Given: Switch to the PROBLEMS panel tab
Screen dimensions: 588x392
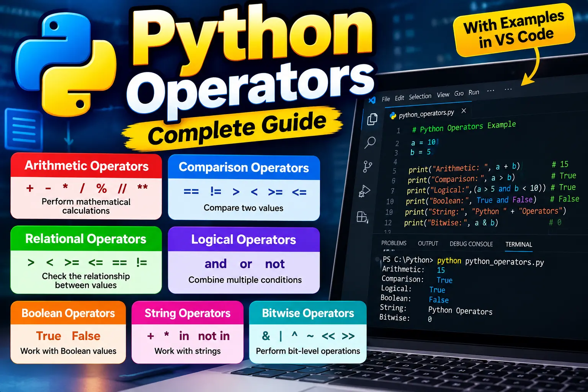Looking at the screenshot, I should pyautogui.click(x=394, y=243).
